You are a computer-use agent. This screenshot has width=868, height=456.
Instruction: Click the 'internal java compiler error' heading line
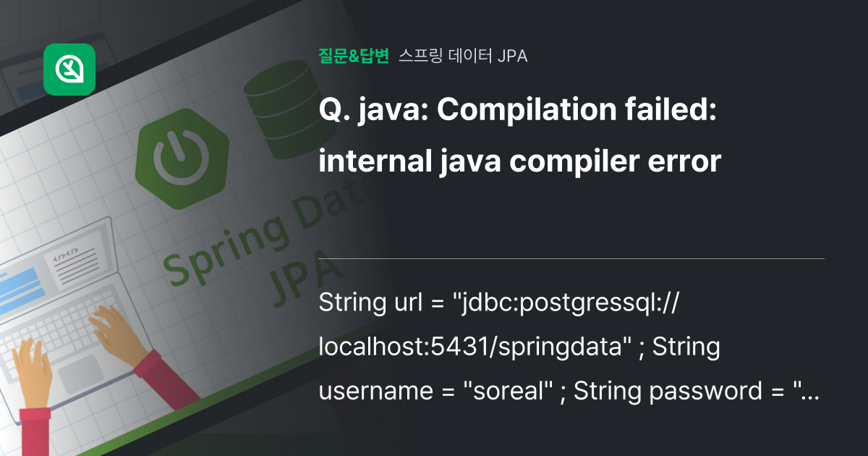(520, 161)
